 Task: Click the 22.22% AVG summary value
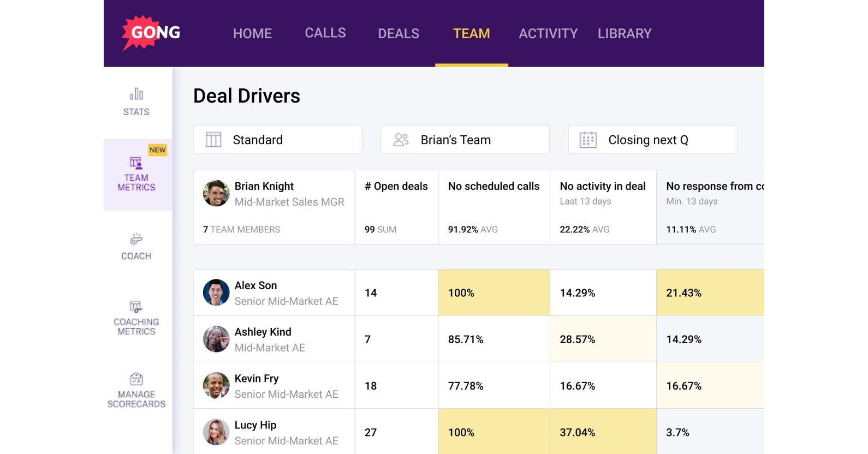[x=585, y=230]
